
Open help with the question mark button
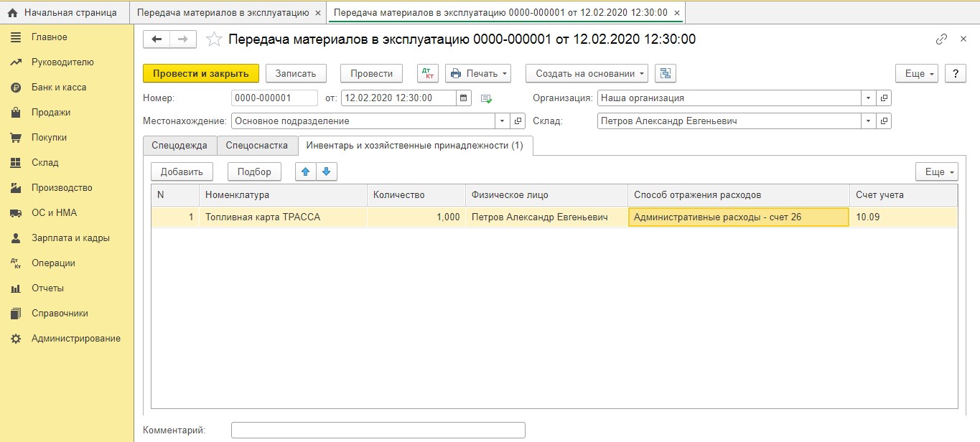[x=955, y=73]
